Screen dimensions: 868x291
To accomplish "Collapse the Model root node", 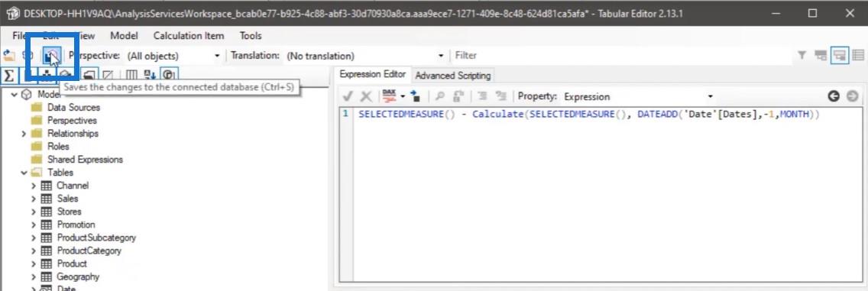I will pos(15,95).
